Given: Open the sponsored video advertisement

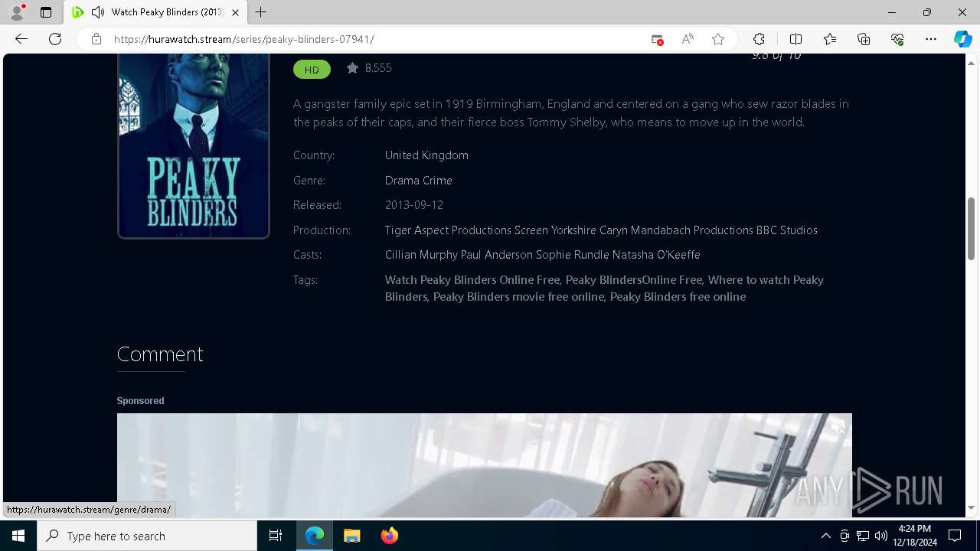Looking at the screenshot, I should tap(484, 465).
